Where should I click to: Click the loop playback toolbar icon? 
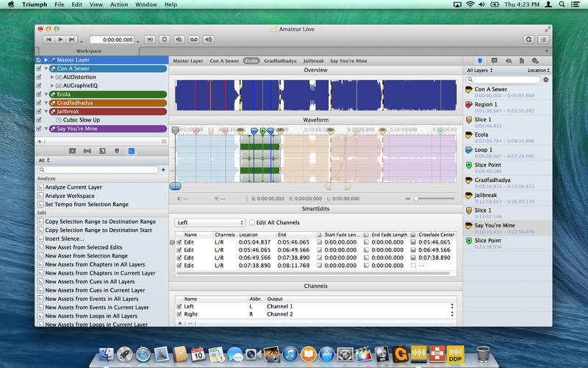pos(194,39)
